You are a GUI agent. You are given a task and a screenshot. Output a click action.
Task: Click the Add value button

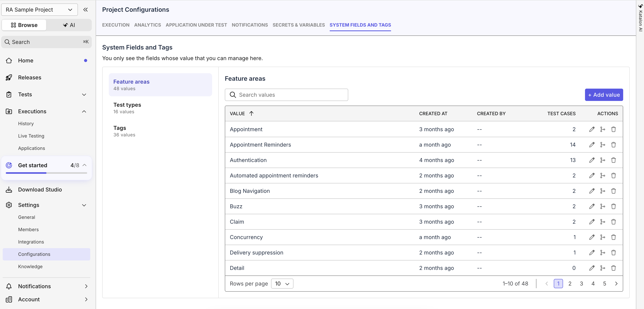click(604, 95)
